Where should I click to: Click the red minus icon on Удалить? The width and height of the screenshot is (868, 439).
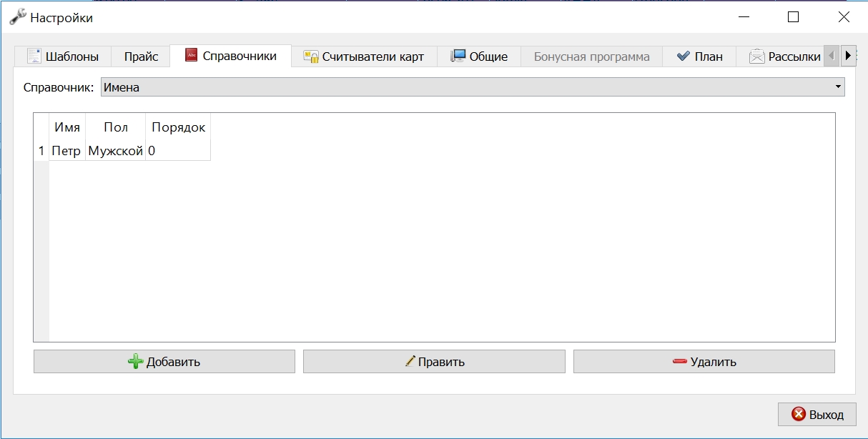coord(680,362)
